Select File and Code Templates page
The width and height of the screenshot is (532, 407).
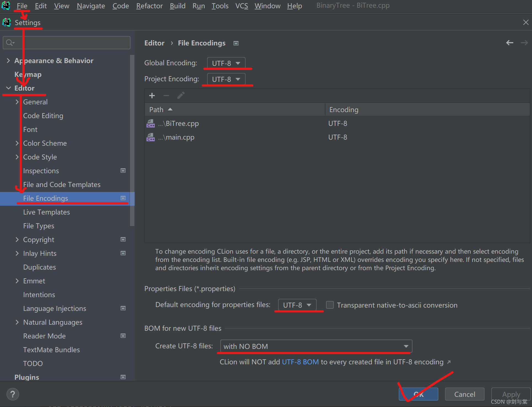click(x=62, y=184)
